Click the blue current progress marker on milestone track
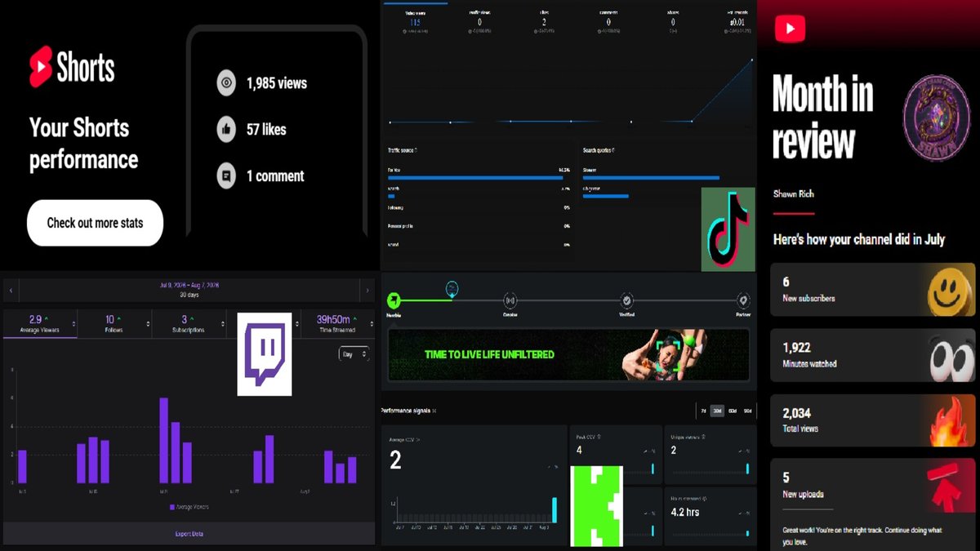The width and height of the screenshot is (980, 551). [452, 289]
